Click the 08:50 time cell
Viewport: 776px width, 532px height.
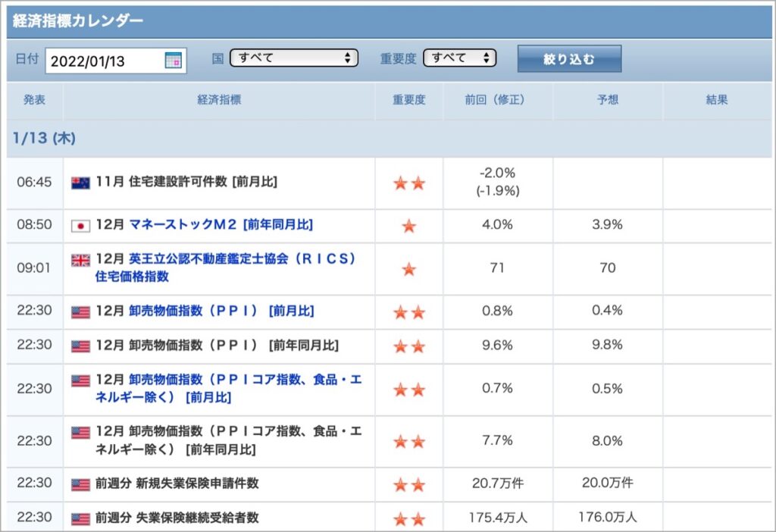click(34, 224)
